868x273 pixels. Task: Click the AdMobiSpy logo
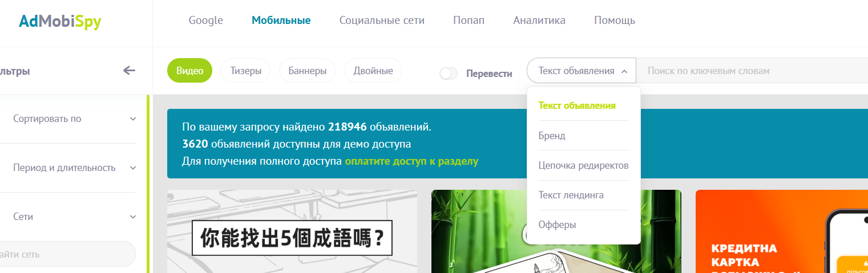tap(60, 22)
